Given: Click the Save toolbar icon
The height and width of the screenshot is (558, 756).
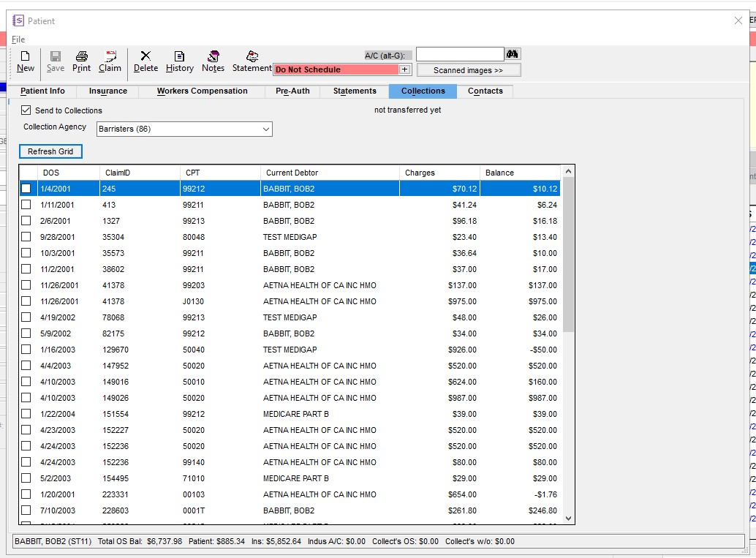Looking at the screenshot, I should point(56,61).
